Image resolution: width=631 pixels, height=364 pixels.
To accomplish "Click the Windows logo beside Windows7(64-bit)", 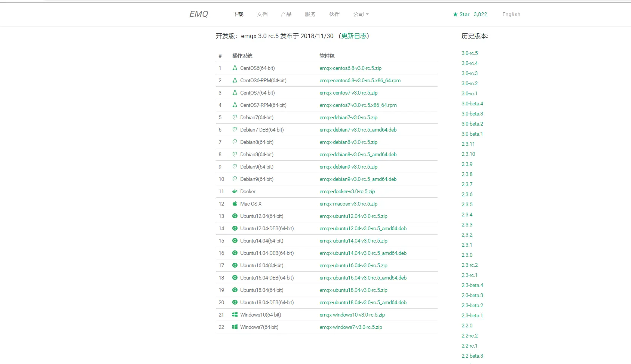I will coord(235,327).
